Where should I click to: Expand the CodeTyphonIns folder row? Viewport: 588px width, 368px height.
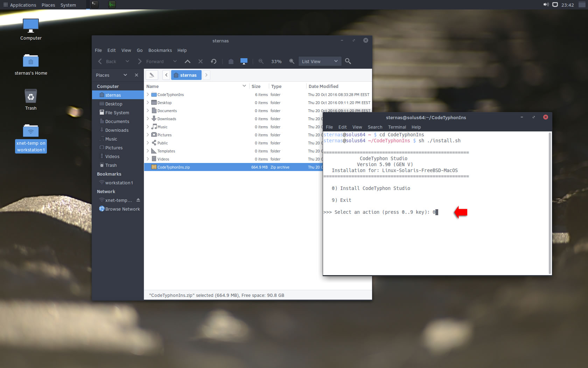(x=148, y=95)
